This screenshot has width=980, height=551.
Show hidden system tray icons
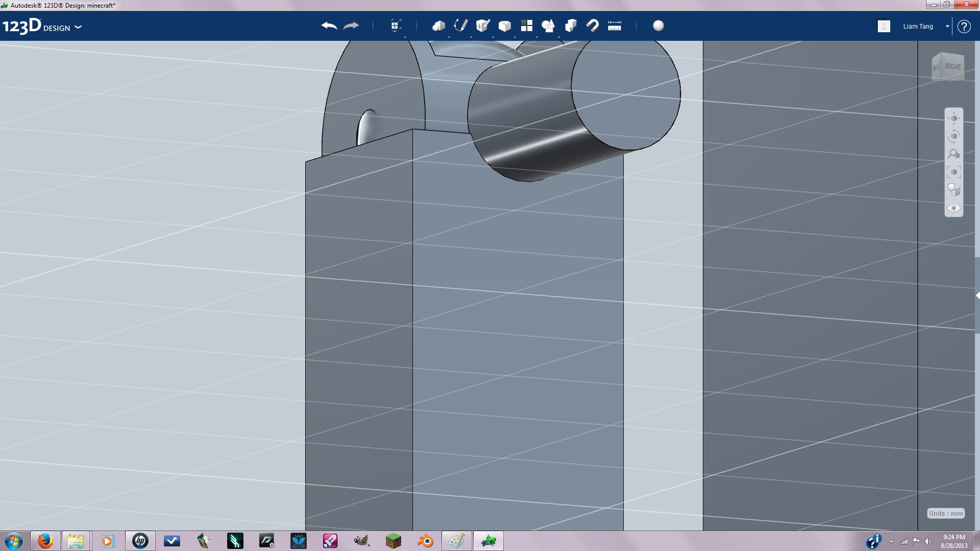point(891,541)
